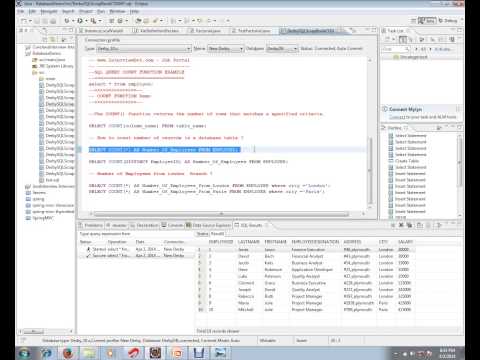Click the highlighted SELECT COUNT(*) statement line
This screenshot has height=360, width=480.
pos(164,150)
